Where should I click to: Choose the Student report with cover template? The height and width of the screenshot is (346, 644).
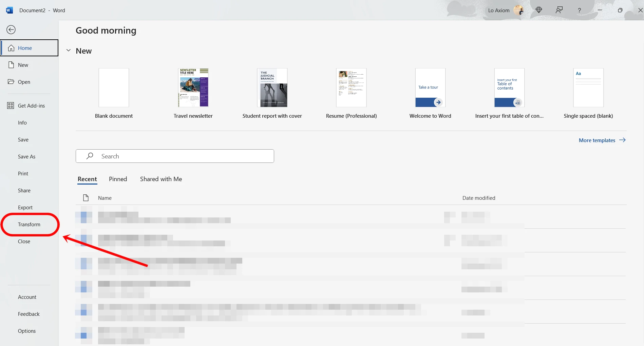[272, 94]
